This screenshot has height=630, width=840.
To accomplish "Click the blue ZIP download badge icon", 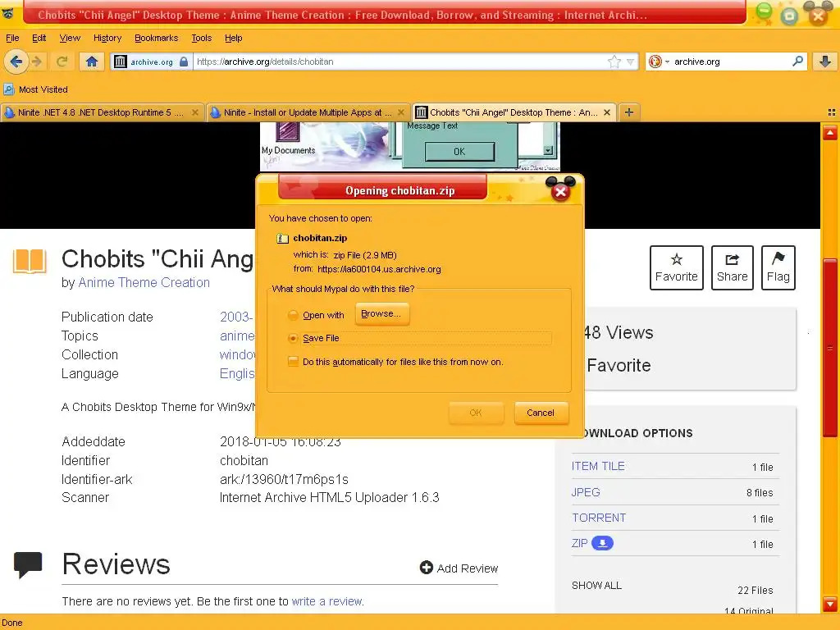I will [602, 543].
